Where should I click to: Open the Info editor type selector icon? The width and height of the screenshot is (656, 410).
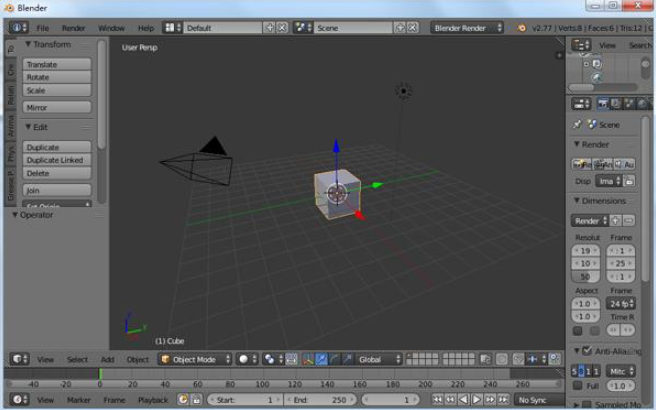(x=18, y=28)
